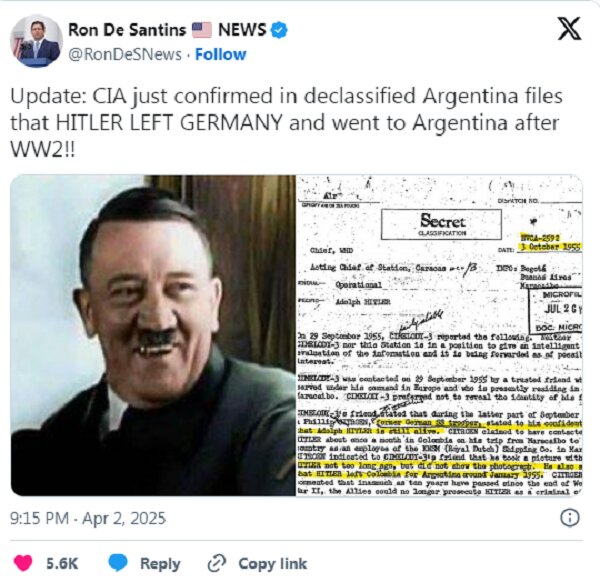Open the colorized portrait photo

coord(153,335)
